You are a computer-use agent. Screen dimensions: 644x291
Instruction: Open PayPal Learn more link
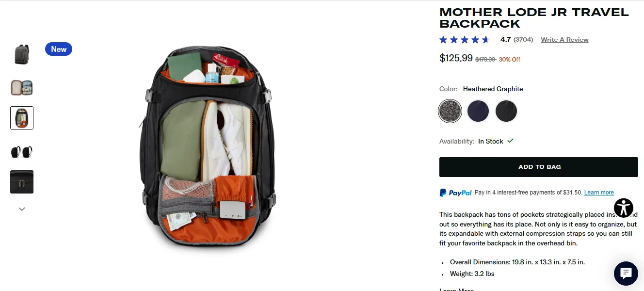599,193
